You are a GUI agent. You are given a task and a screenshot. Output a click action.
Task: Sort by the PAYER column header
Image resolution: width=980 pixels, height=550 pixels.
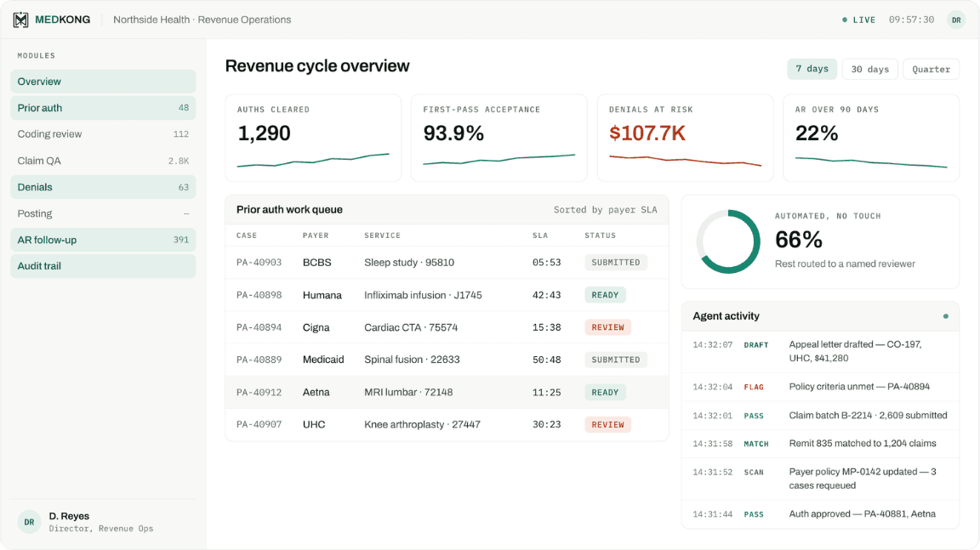point(316,235)
